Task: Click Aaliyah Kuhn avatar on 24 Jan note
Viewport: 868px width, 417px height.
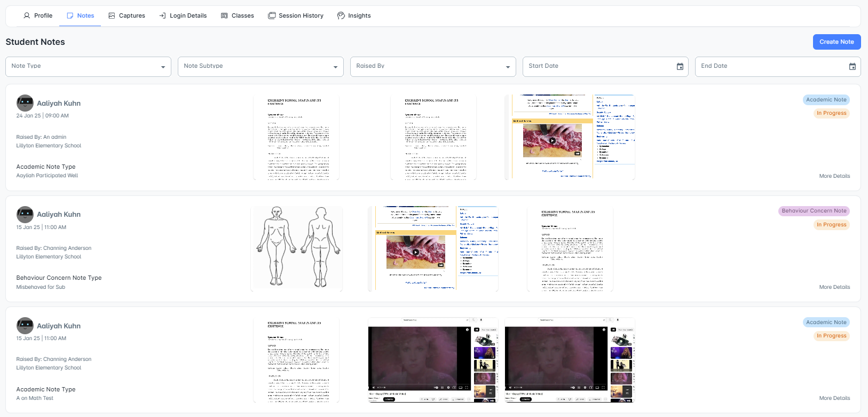Action: tap(25, 103)
